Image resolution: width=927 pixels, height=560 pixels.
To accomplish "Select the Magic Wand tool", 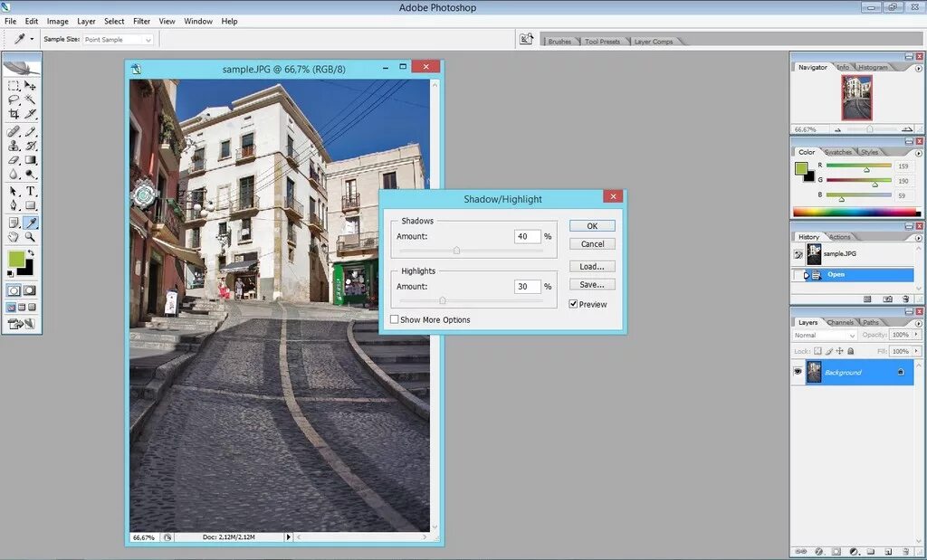I will pyautogui.click(x=30, y=100).
